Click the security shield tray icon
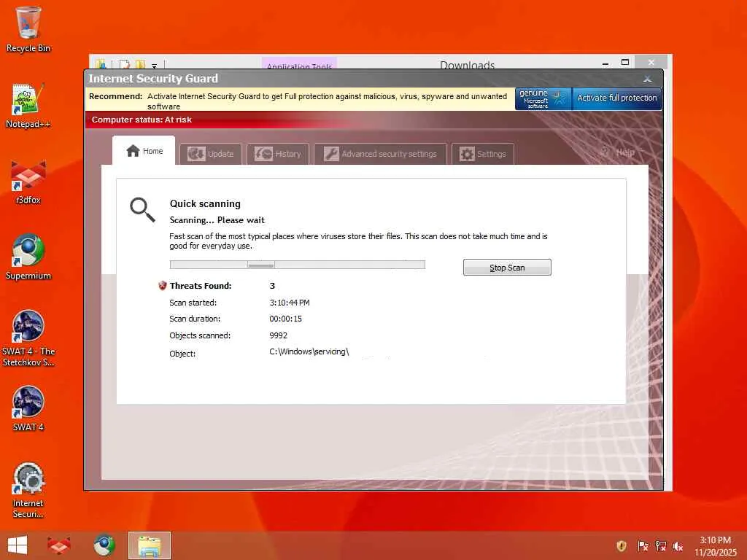The height and width of the screenshot is (560, 747). pos(622,545)
